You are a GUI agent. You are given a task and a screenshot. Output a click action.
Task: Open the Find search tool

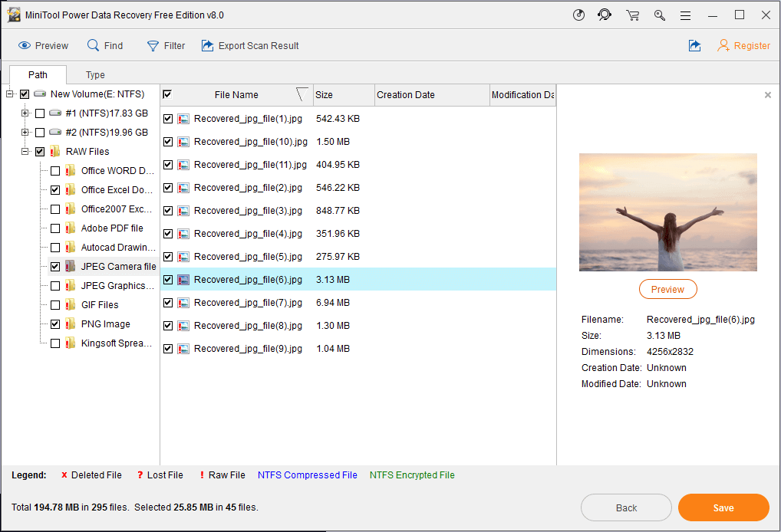click(x=94, y=46)
